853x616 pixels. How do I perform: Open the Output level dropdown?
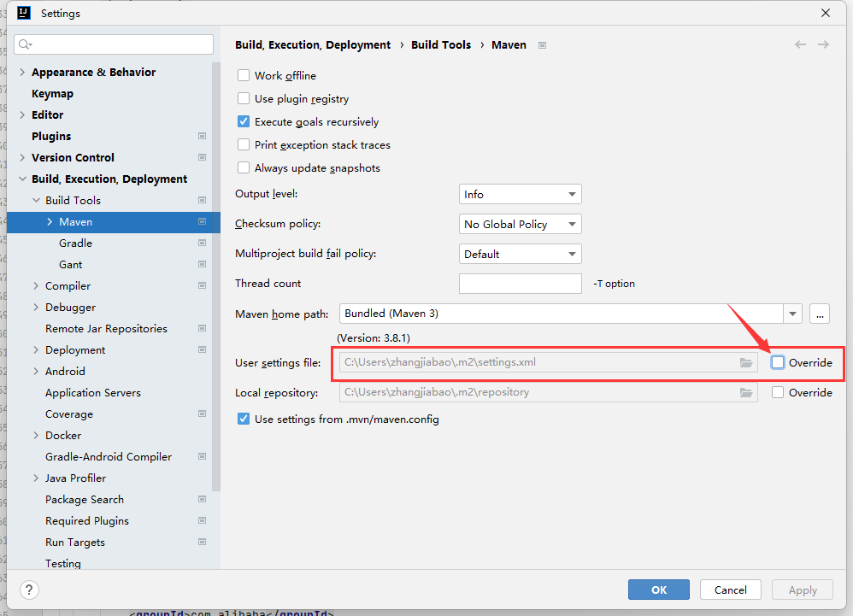(x=520, y=194)
